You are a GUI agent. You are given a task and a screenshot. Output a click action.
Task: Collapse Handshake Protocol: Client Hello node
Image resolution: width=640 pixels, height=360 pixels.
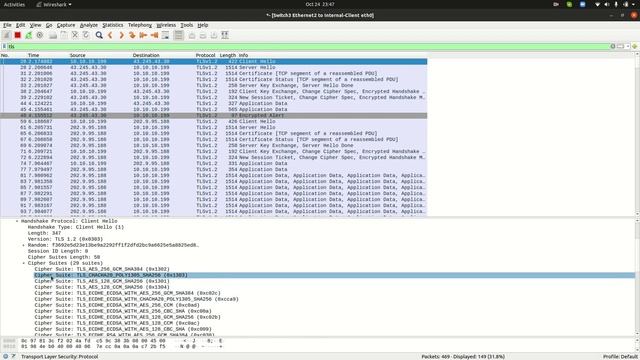click(x=17, y=221)
